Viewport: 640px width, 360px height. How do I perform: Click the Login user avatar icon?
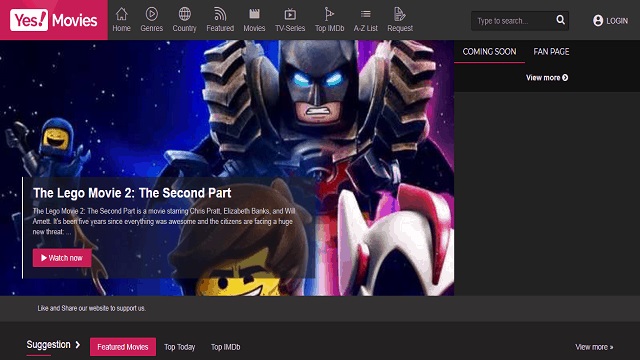coord(598,20)
